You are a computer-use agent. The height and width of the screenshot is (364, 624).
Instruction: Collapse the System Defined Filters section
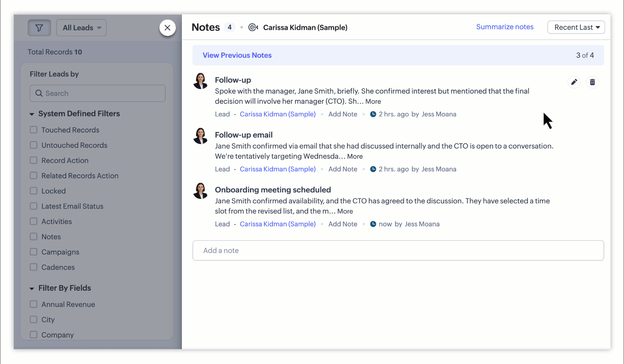tap(32, 114)
